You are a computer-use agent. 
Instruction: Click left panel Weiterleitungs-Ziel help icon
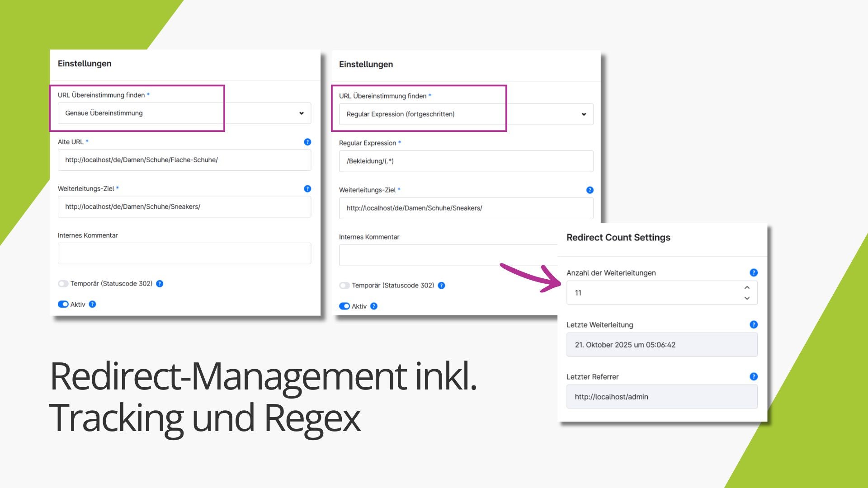pos(307,189)
